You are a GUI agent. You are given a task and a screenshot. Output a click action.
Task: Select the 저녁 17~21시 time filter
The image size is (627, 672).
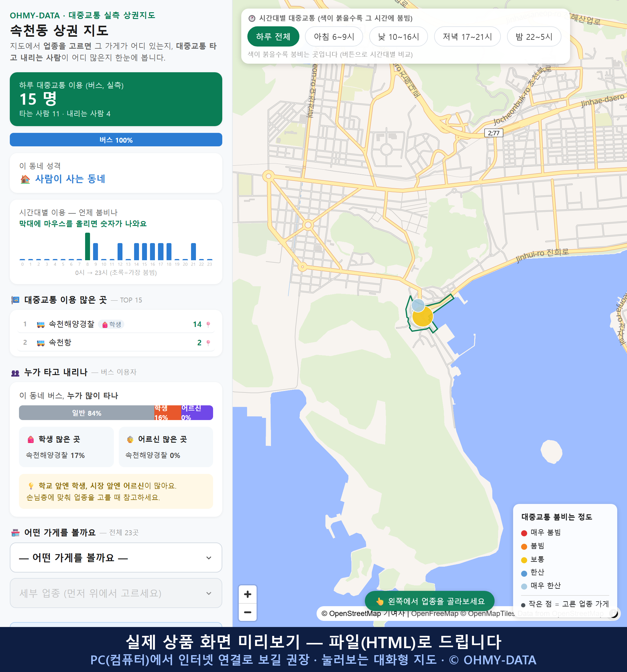click(x=467, y=36)
